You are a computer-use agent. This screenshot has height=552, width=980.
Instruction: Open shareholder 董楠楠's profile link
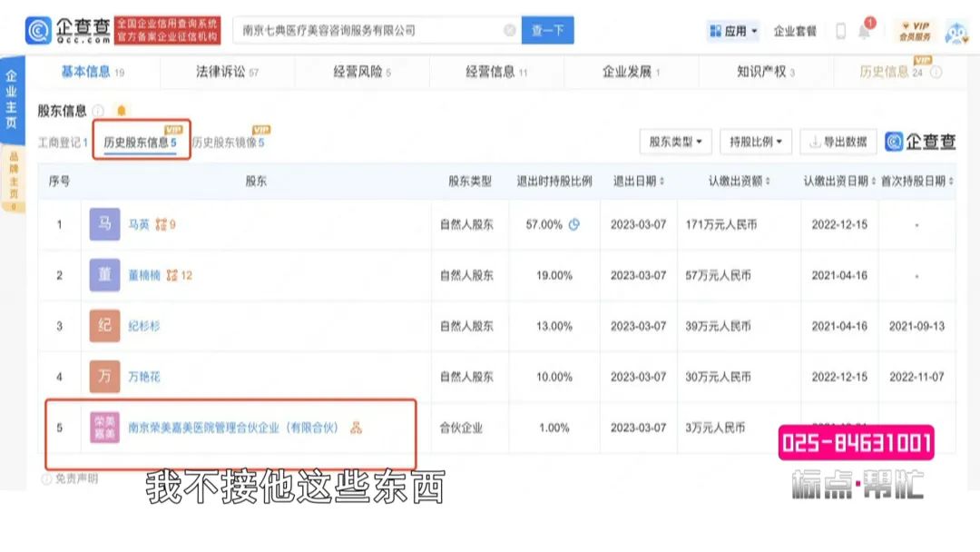[x=144, y=275]
